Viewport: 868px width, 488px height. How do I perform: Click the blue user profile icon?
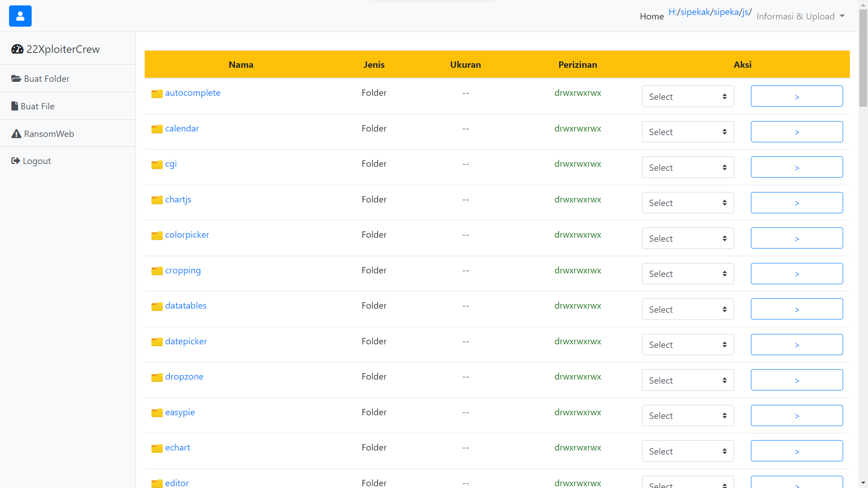click(x=20, y=16)
